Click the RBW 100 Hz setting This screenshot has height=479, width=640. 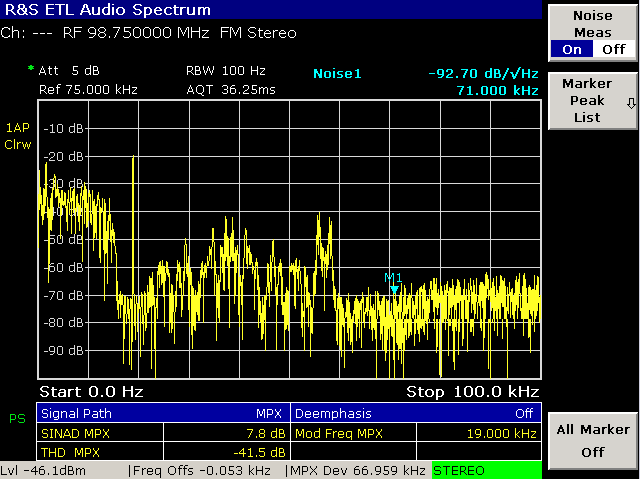pyautogui.click(x=226, y=71)
